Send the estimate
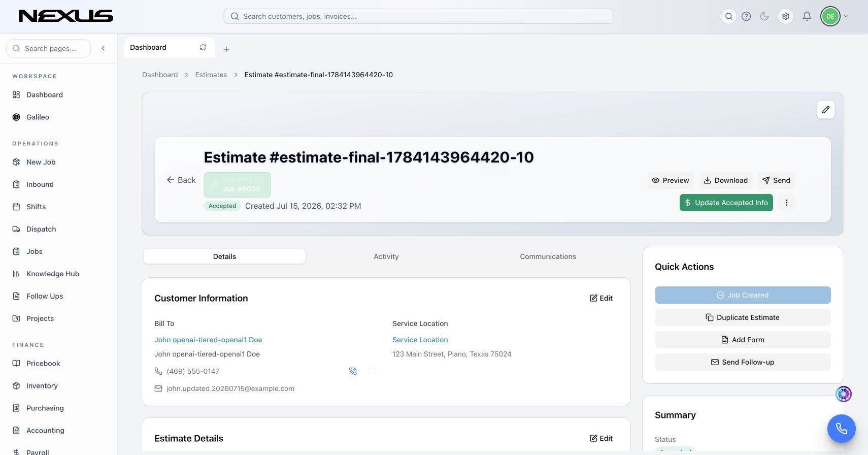The image size is (868, 455). point(777,180)
